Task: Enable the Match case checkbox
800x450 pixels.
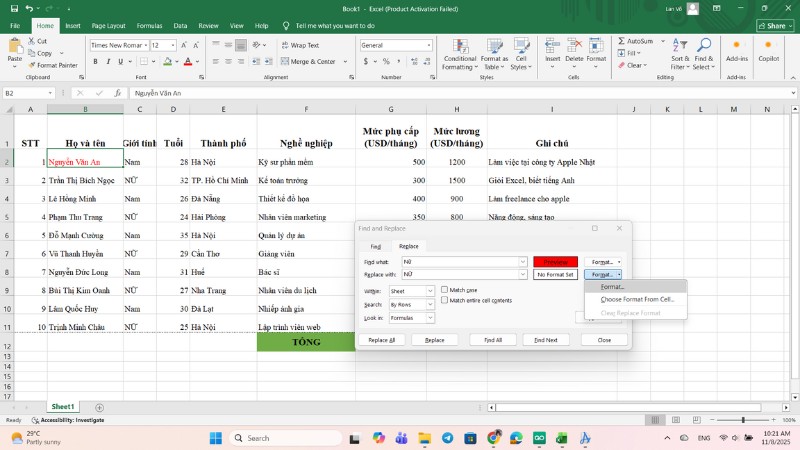Action: 445,290
